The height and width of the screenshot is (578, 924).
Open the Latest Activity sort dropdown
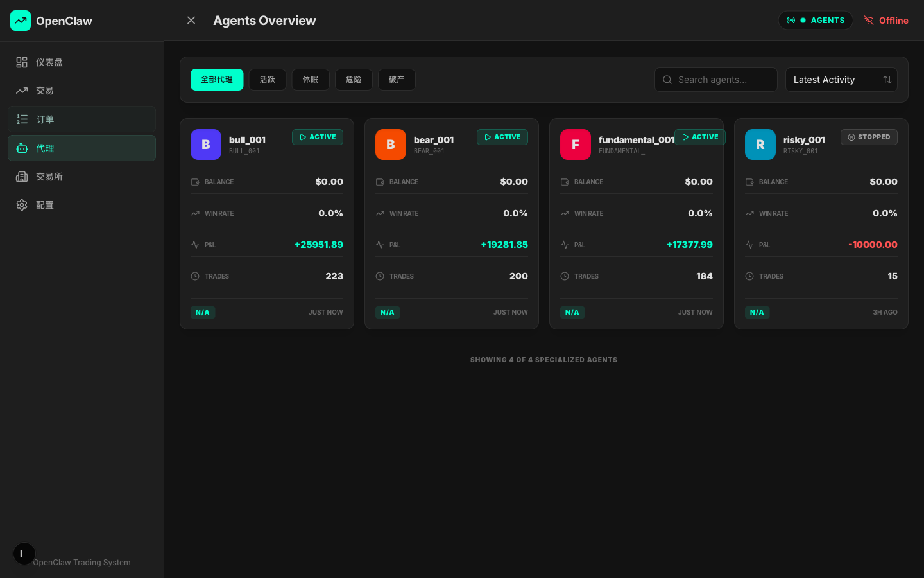832,80
